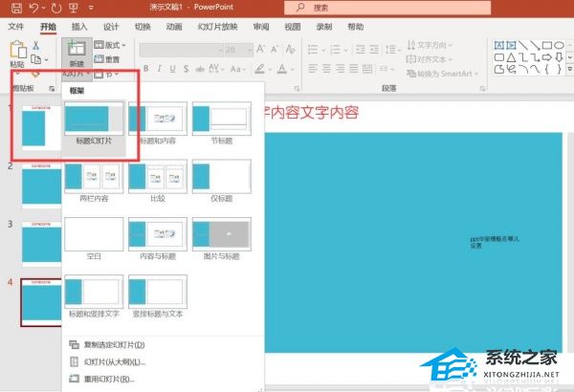Select the 标题幻灯片 layout thumbnail
Image resolution: width=574 pixels, height=392 pixels.
tap(94, 120)
